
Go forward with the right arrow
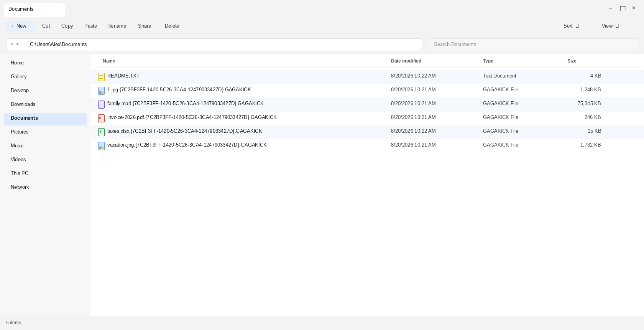pos(17,44)
